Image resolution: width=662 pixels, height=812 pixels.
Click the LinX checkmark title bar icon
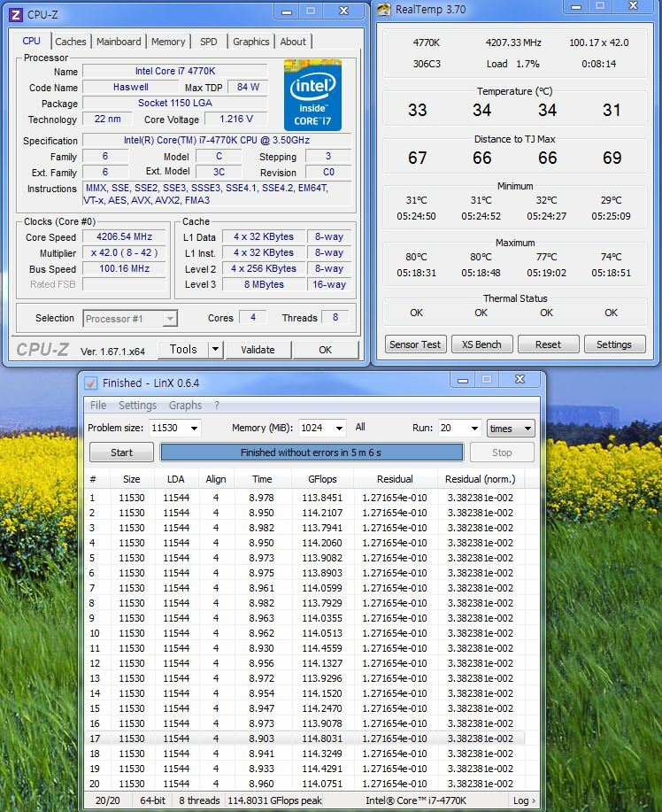tap(90, 383)
